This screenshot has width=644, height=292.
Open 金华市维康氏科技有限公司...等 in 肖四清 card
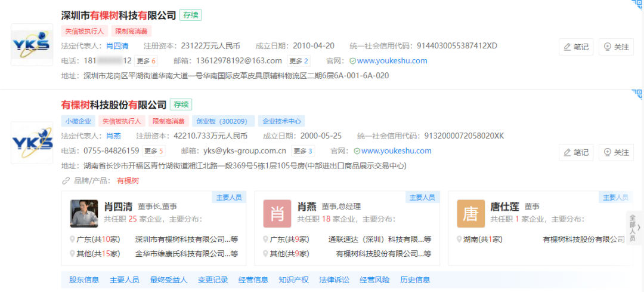[x=187, y=254]
